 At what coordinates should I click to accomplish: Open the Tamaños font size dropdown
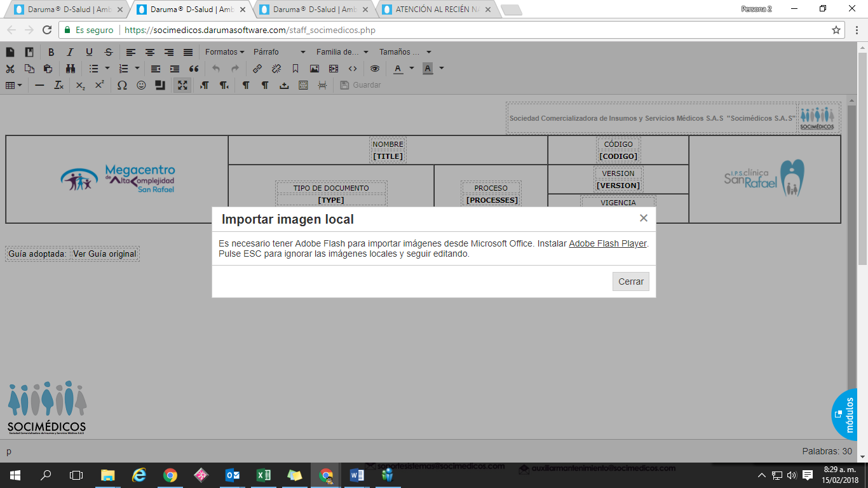point(405,52)
